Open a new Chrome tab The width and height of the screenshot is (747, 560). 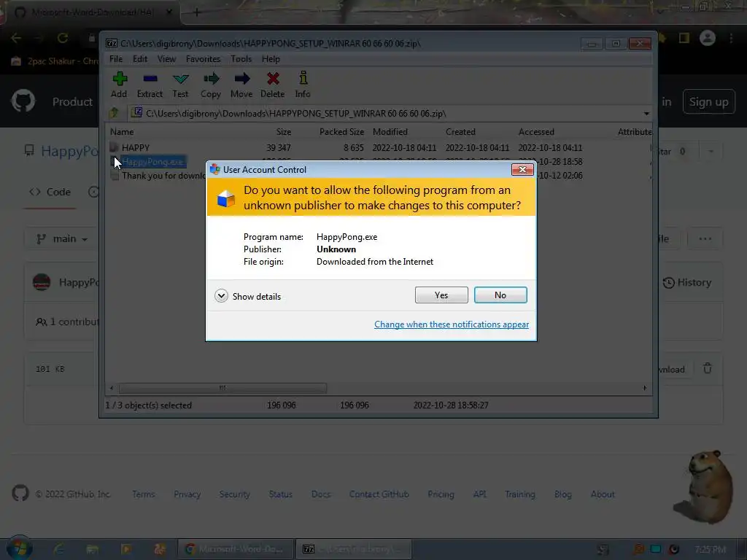click(x=196, y=12)
